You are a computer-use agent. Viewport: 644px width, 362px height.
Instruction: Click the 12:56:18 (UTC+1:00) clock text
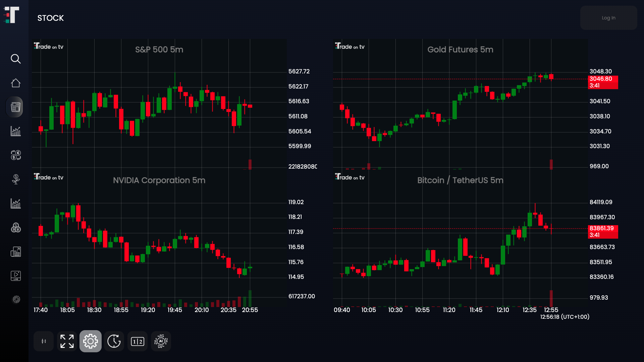(x=565, y=317)
